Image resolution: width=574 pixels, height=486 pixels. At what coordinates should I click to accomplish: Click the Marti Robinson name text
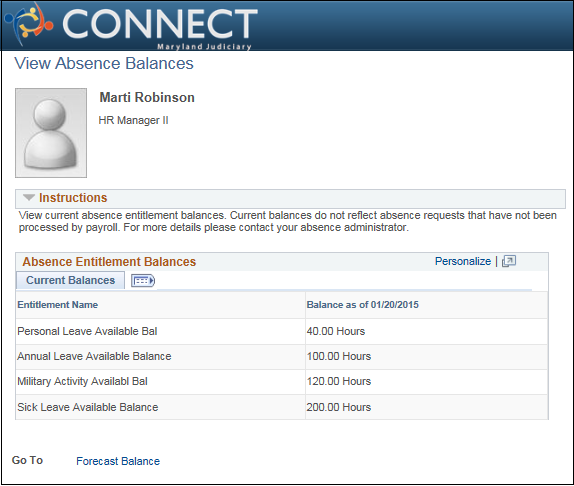coord(147,98)
